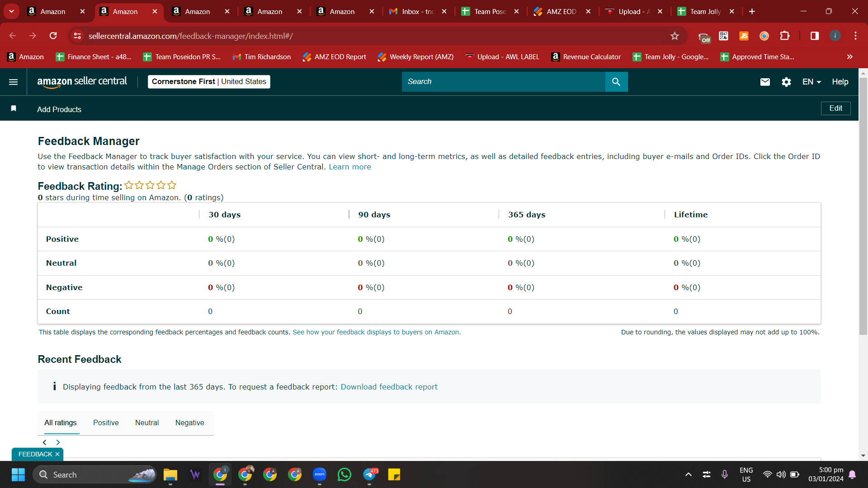Open the Upload - AWL LABEL bookmark
Image resolution: width=868 pixels, height=488 pixels.
[x=502, y=56]
